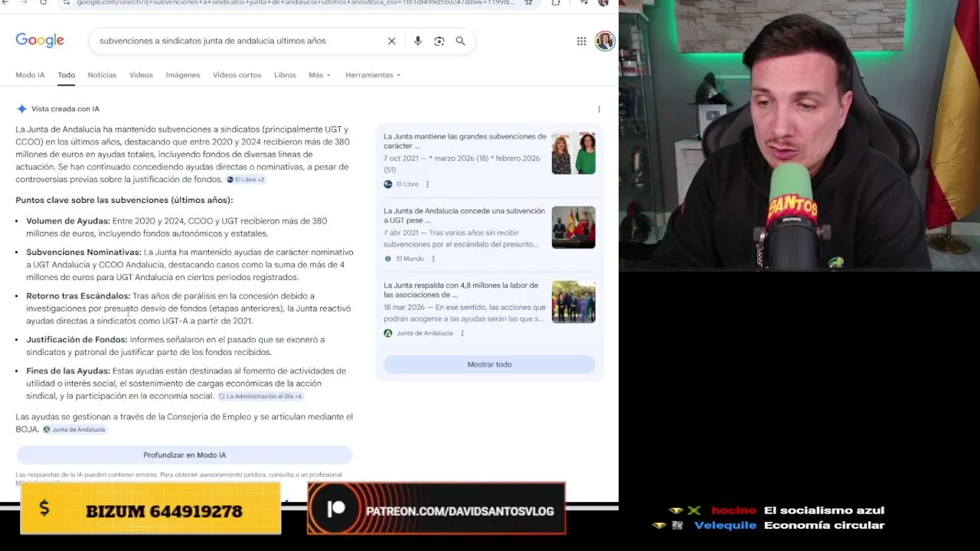Click the magnifier search icon

pos(460,41)
